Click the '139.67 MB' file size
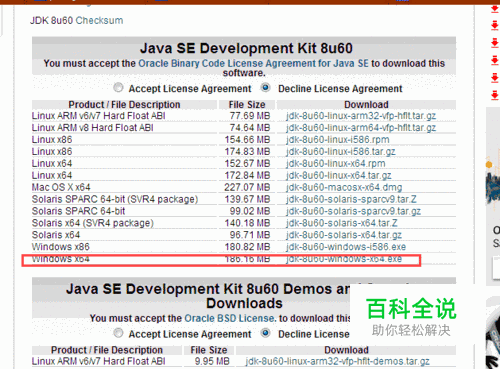Image resolution: width=500 pixels, height=369 pixels. pos(247,199)
